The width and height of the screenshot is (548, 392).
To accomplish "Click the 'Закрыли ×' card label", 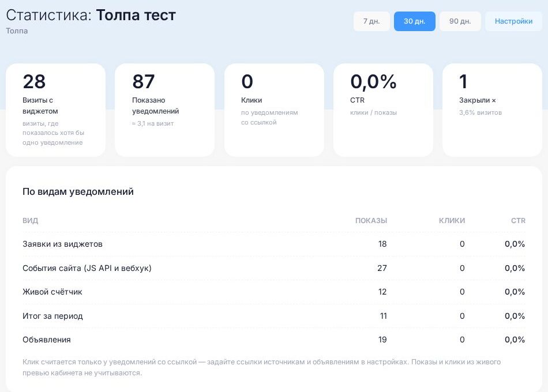I will pyautogui.click(x=478, y=100).
